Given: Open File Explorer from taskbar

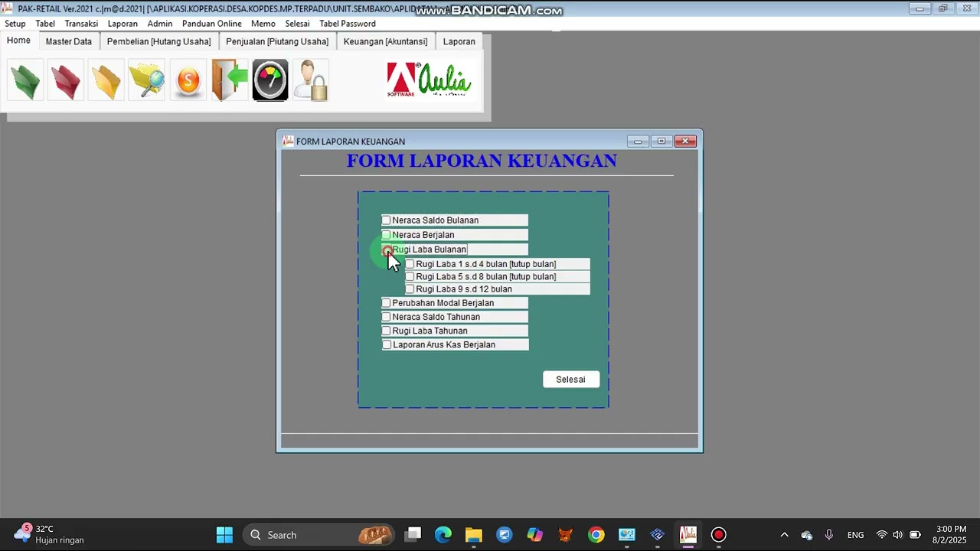Looking at the screenshot, I should (x=474, y=535).
